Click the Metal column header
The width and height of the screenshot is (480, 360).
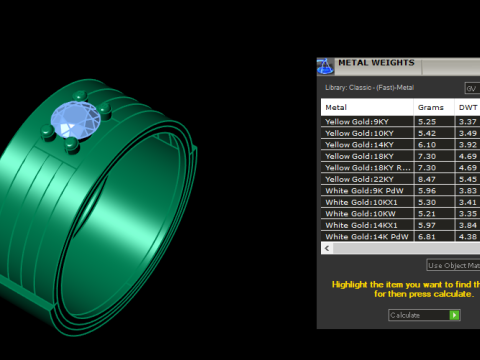pos(367,107)
